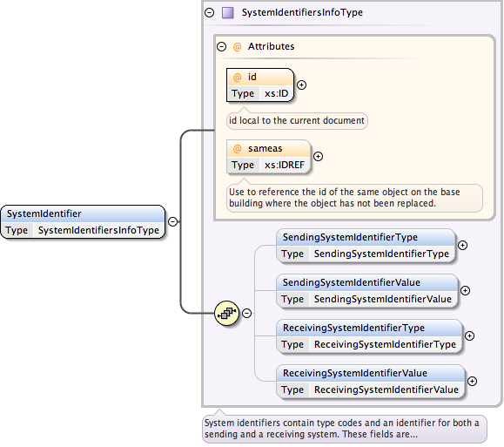Expand the SendingSystemIdentifierValue element
This screenshot has width=504, height=447.
click(465, 291)
